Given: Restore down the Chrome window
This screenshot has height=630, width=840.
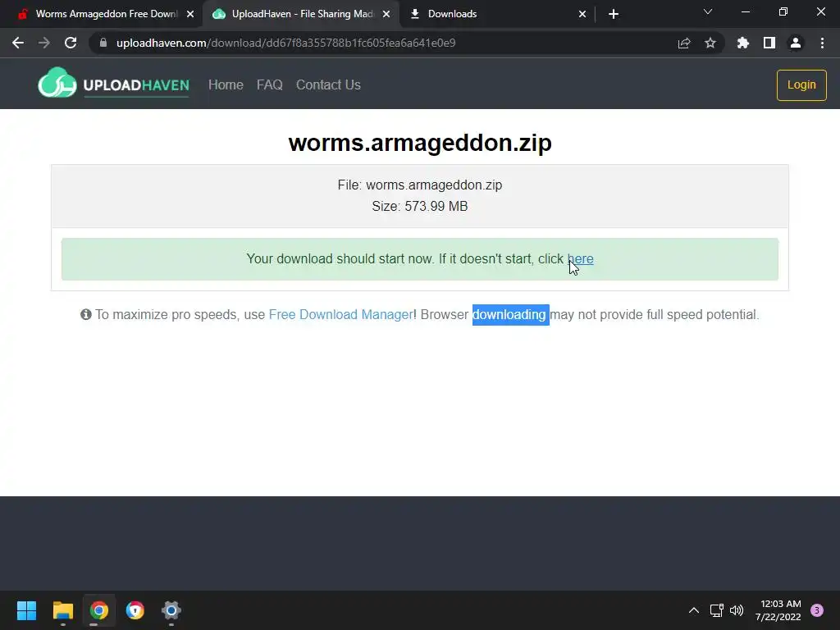Looking at the screenshot, I should coord(783,11).
